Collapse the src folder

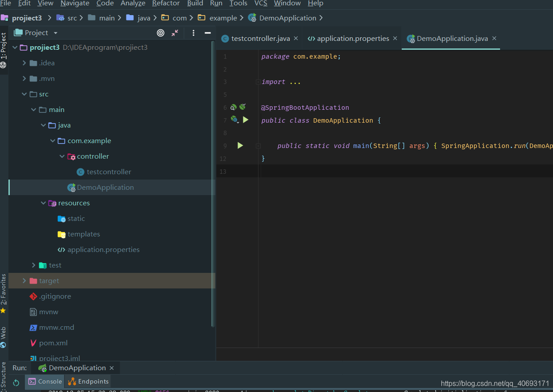24,94
